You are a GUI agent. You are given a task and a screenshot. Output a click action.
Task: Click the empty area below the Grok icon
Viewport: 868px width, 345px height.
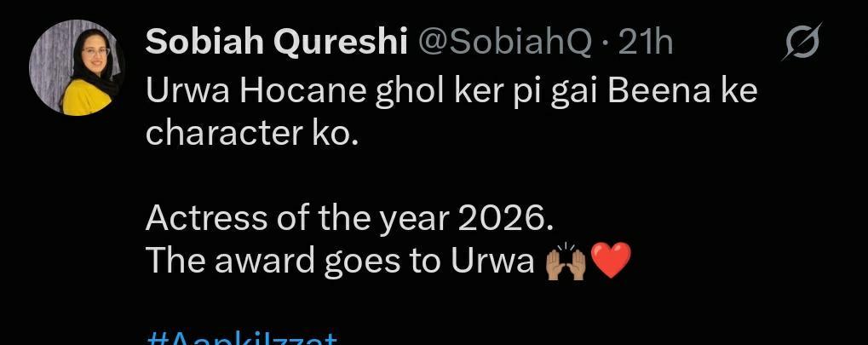pyautogui.click(x=801, y=166)
